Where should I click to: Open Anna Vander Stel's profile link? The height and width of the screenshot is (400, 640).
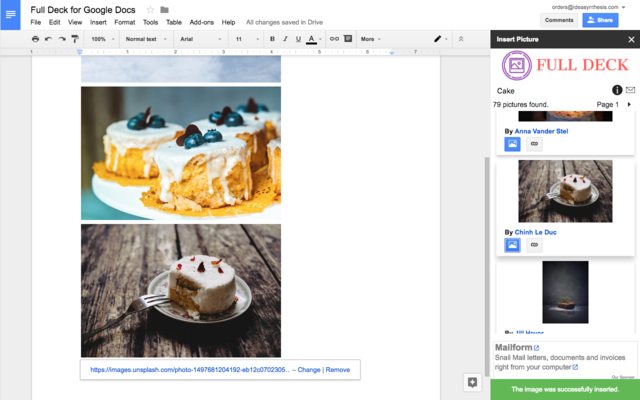[541, 131]
